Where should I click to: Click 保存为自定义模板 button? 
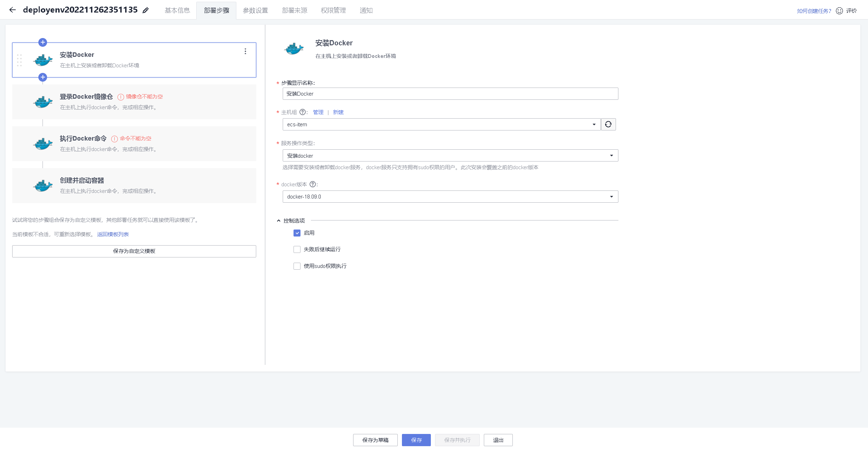point(134,251)
